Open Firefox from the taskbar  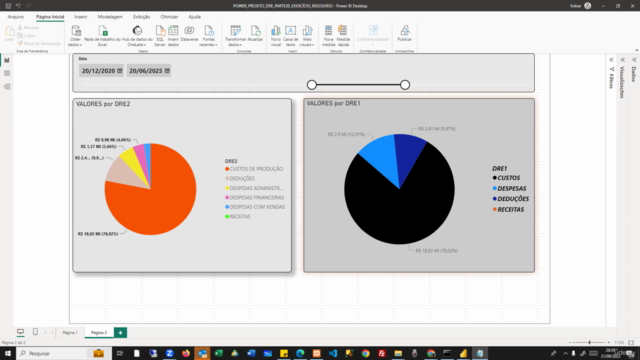click(186, 353)
